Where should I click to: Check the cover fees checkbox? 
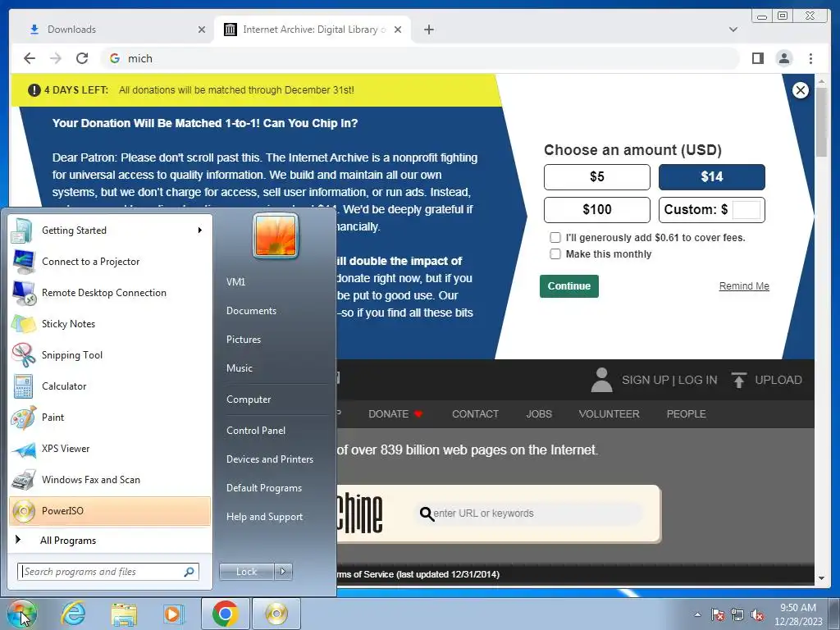point(555,237)
